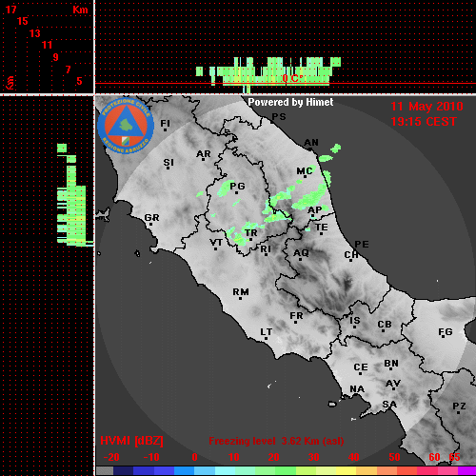Pick the gray swatch starting the dBZ color bar
The image size is (476, 476).
coord(105,471)
